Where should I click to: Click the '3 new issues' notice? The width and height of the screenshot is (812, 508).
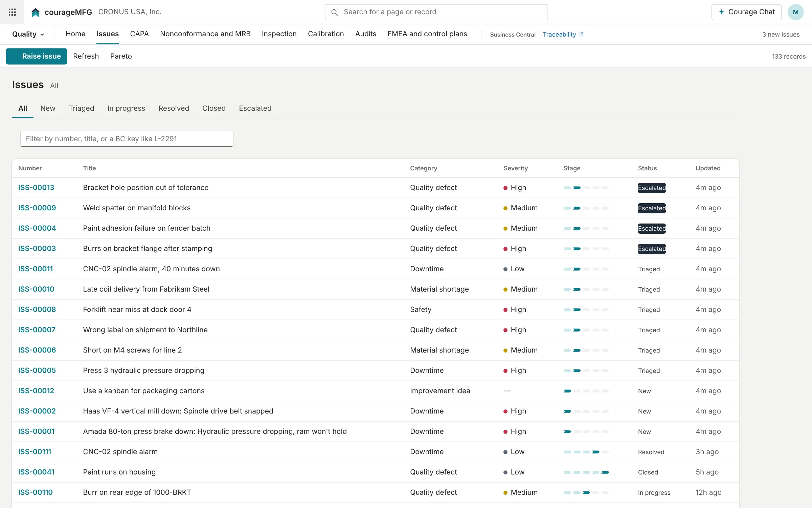click(x=781, y=35)
